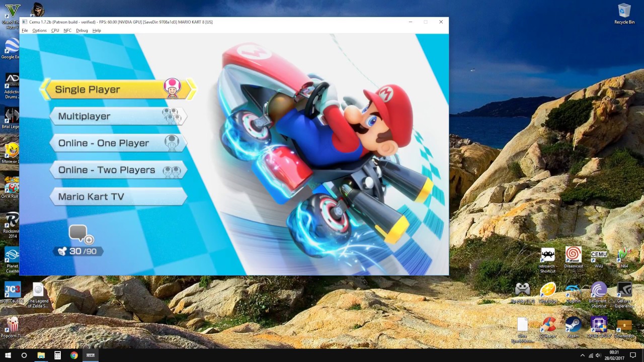
Task: Select the Rocksmith 2014 shortcut
Action: (x=11, y=225)
